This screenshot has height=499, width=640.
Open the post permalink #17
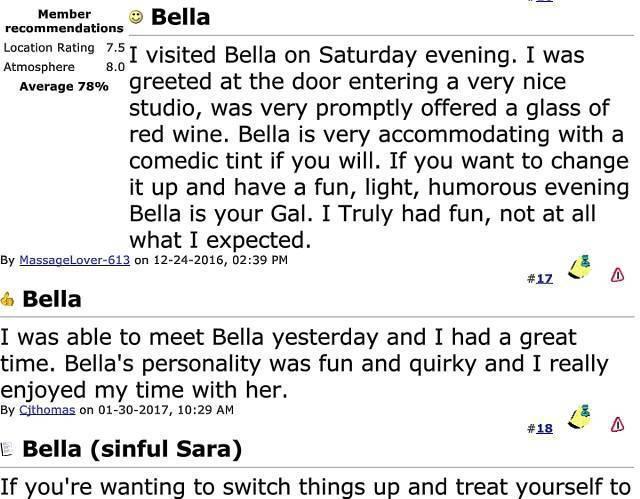[x=543, y=278]
